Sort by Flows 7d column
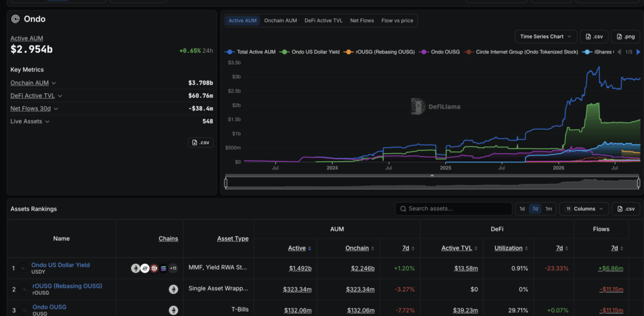The height and width of the screenshot is (316, 644). 617,248
